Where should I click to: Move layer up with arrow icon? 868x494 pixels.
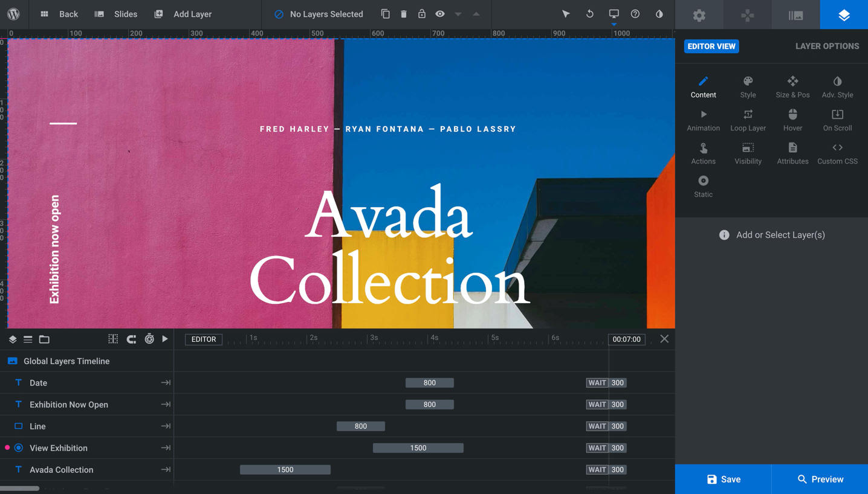(x=476, y=14)
